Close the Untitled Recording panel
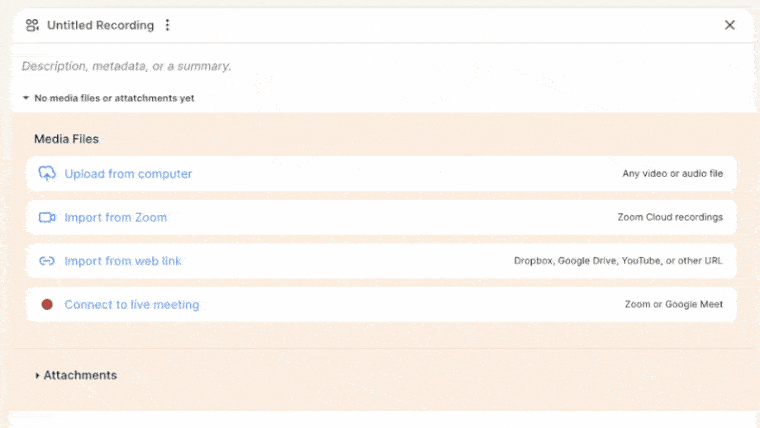 pyautogui.click(x=729, y=25)
